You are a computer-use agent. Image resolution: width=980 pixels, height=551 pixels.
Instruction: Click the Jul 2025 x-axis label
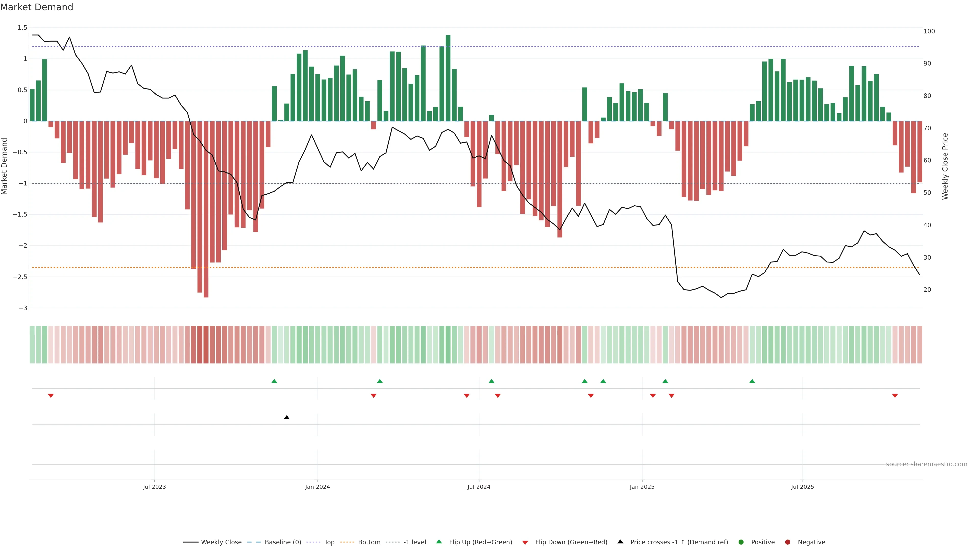tap(802, 487)
